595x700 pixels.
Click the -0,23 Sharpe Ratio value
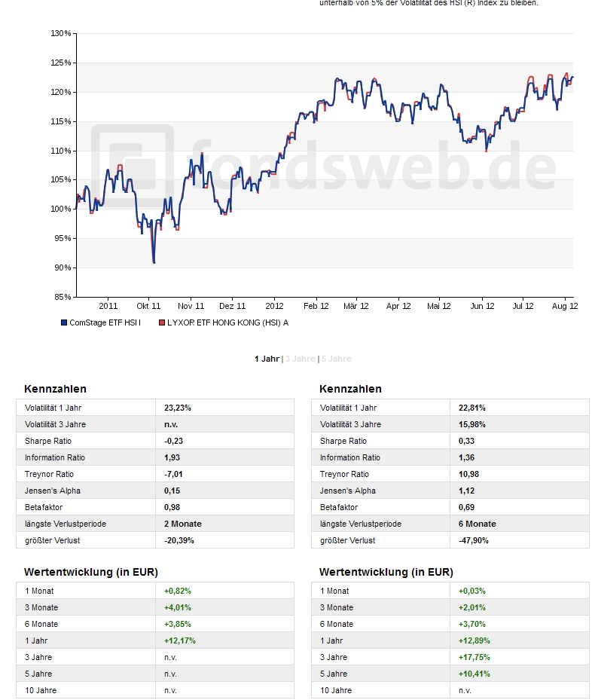tap(174, 441)
